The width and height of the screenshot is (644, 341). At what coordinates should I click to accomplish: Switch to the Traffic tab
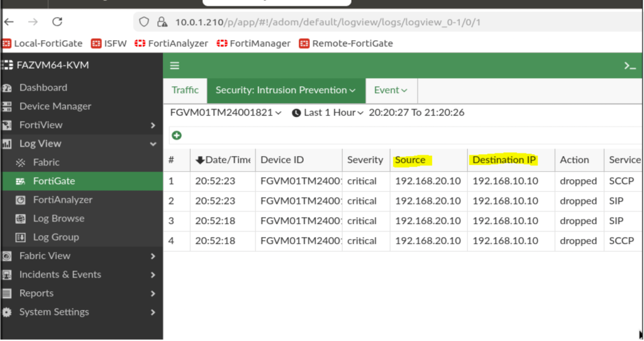[186, 91]
